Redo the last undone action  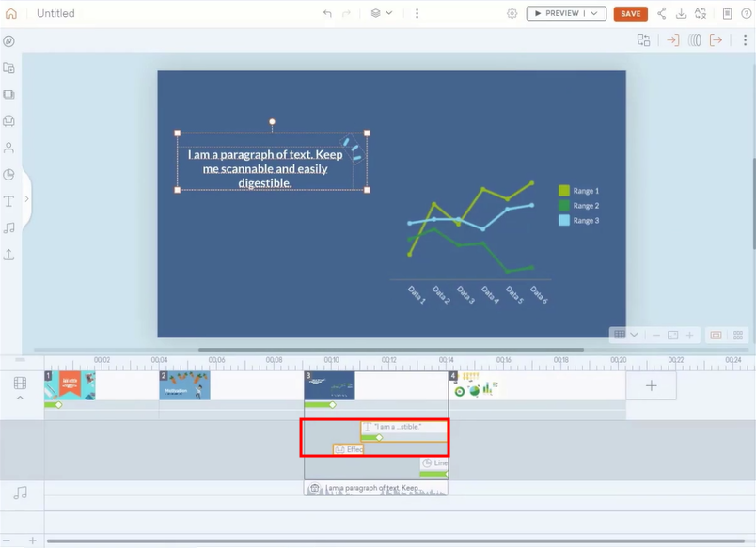346,13
